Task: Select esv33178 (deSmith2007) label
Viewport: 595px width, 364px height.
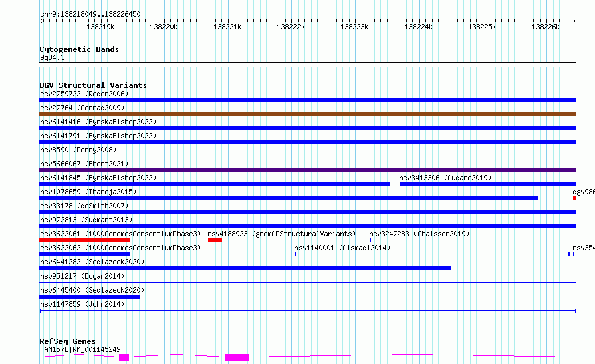Action: tap(84, 206)
